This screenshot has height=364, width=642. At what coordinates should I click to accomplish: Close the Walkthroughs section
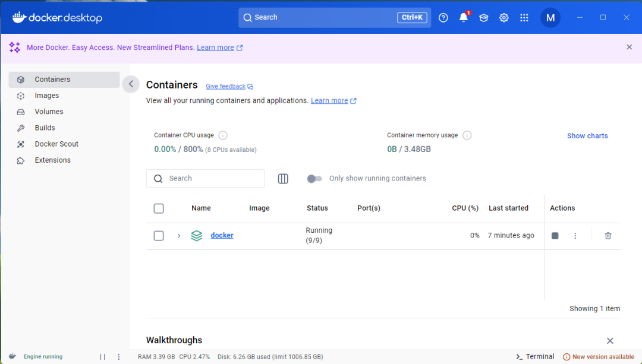click(x=610, y=341)
